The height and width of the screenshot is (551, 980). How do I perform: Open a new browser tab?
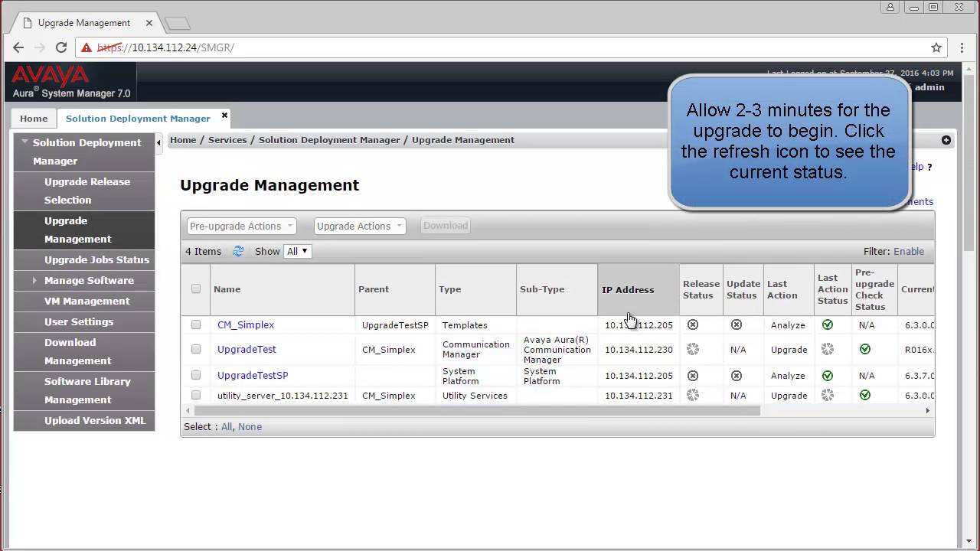point(177,23)
